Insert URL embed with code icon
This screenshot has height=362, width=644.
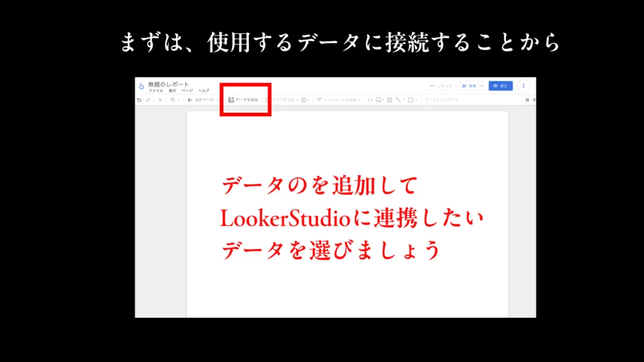coord(370,100)
